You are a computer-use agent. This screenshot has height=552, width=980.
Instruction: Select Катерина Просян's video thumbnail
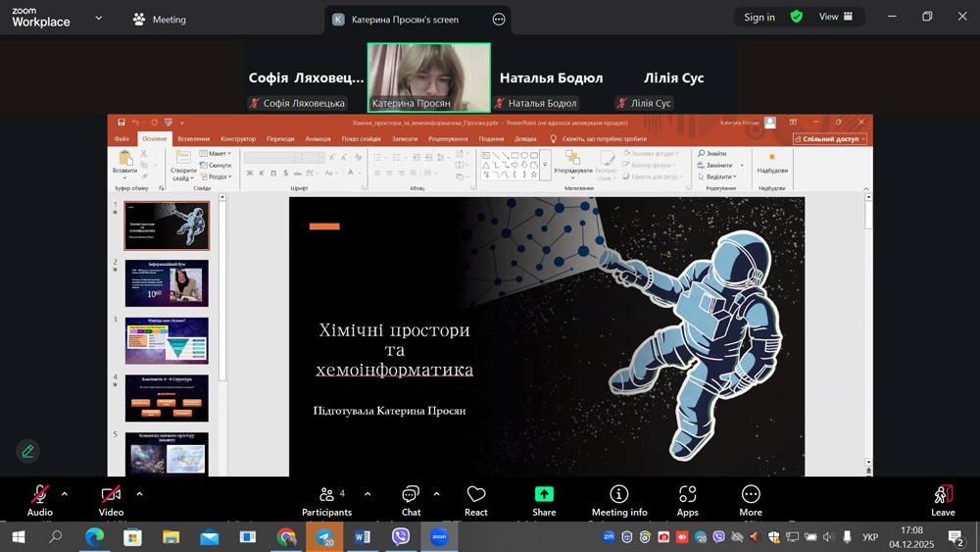click(x=428, y=76)
